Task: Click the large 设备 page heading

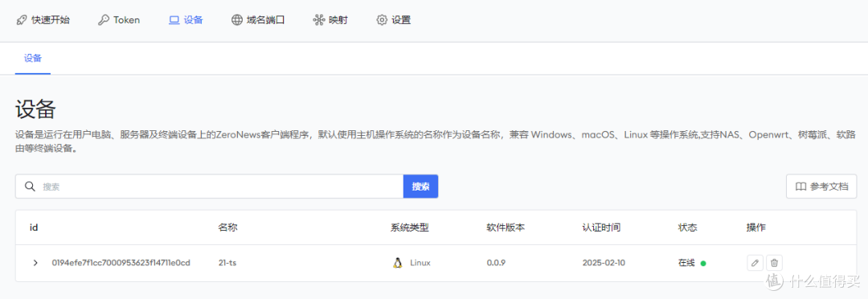Action: point(35,109)
